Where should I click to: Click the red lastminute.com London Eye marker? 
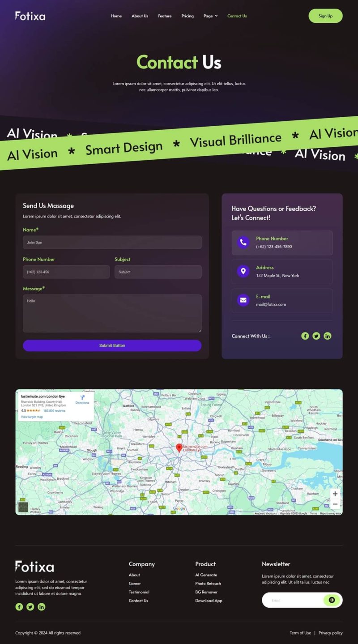point(179,446)
